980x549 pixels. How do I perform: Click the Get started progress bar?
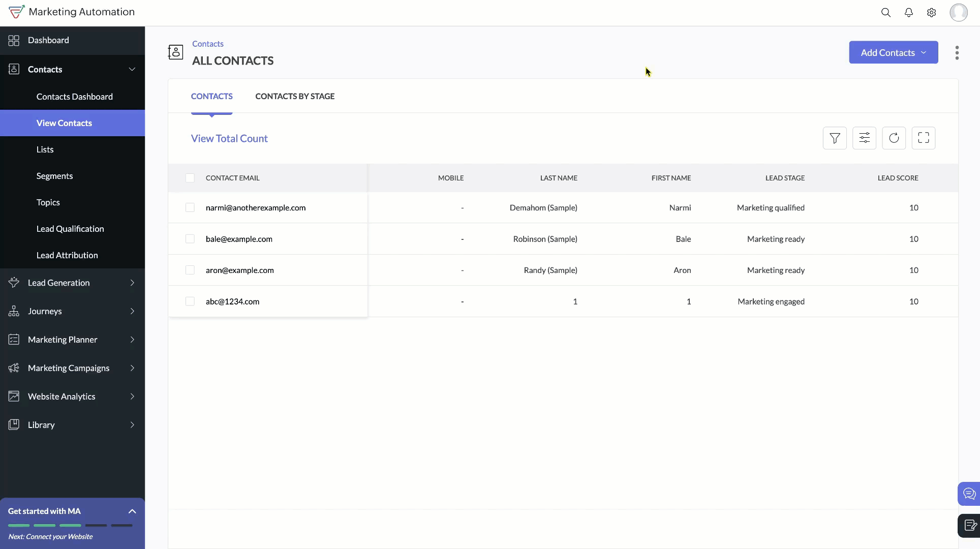pyautogui.click(x=70, y=525)
